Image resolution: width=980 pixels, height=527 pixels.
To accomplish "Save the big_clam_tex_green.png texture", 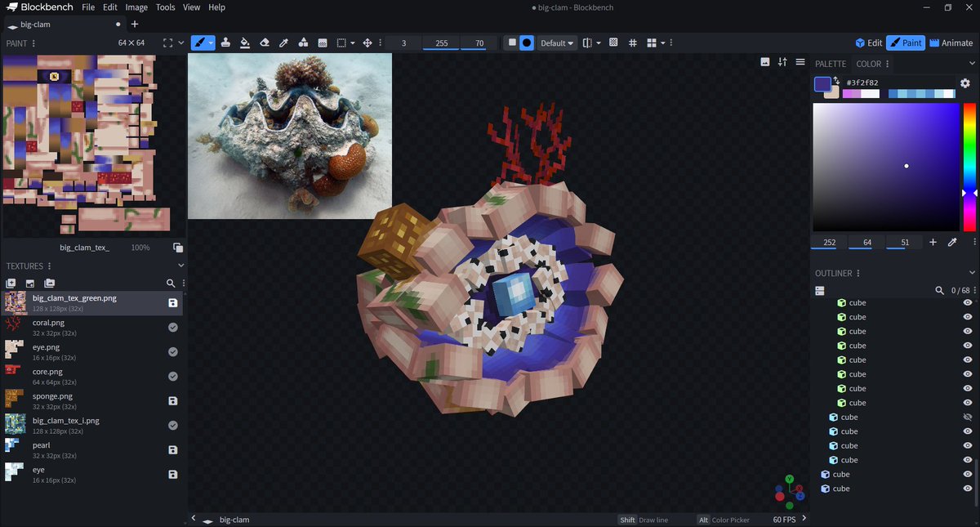I will tap(173, 303).
